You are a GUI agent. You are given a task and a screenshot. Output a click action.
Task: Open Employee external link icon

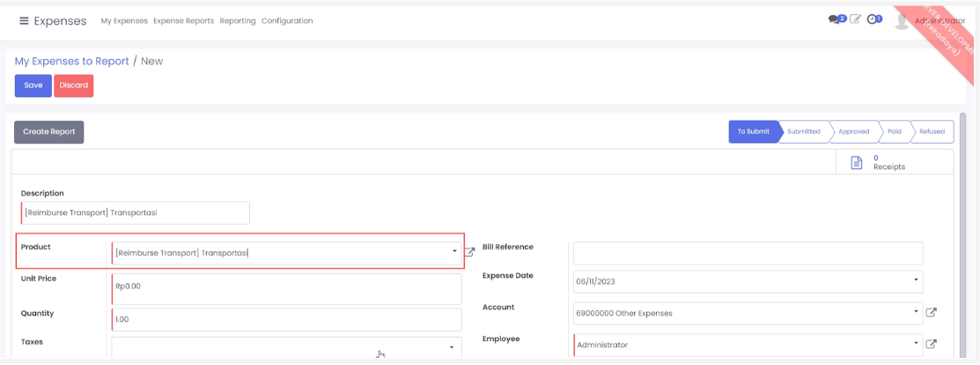(x=932, y=344)
